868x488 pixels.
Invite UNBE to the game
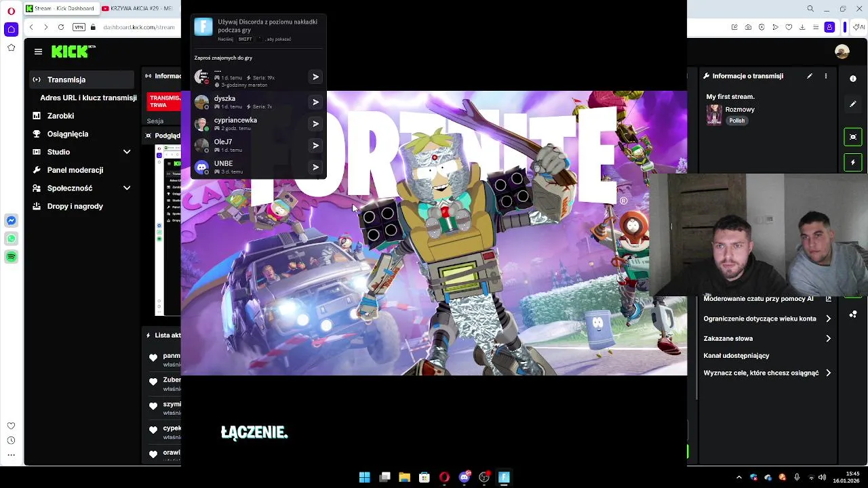click(x=315, y=167)
